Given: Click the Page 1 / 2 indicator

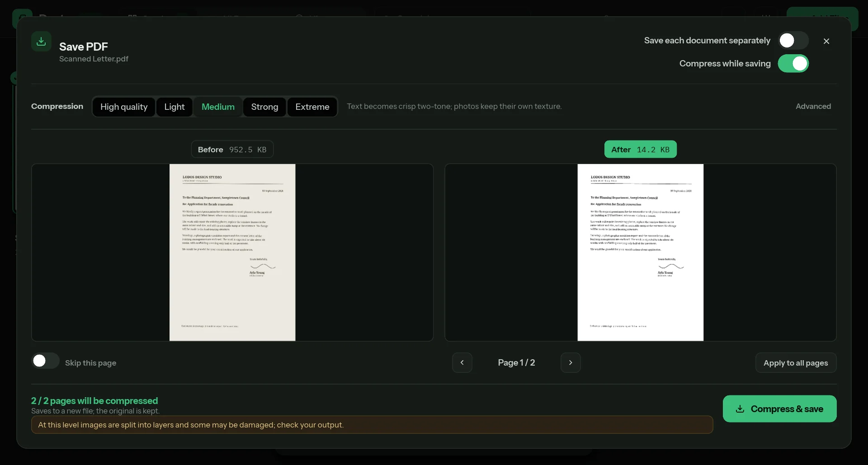Looking at the screenshot, I should 516,363.
